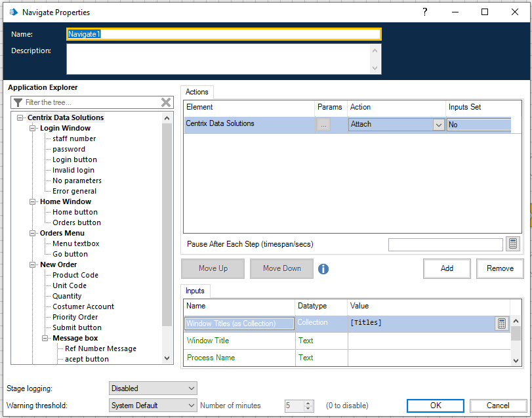Click the Add button

(447, 268)
